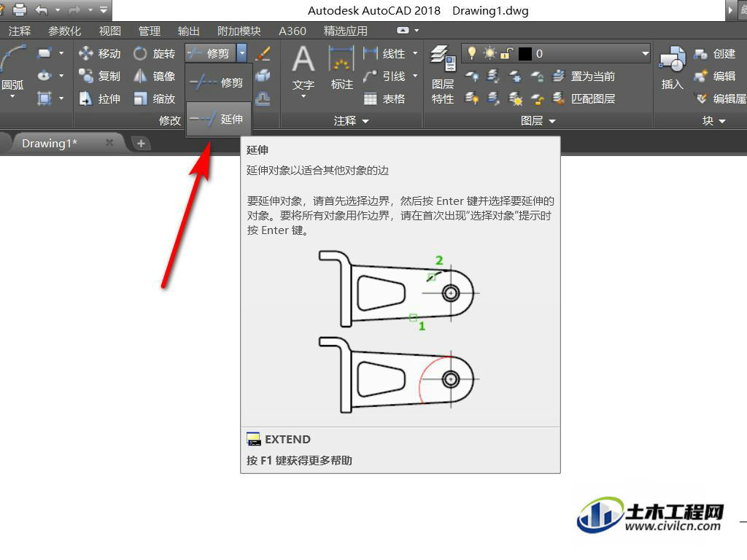Select the Rotate (旋转) tool
This screenshot has height=560, width=747.
click(x=155, y=53)
